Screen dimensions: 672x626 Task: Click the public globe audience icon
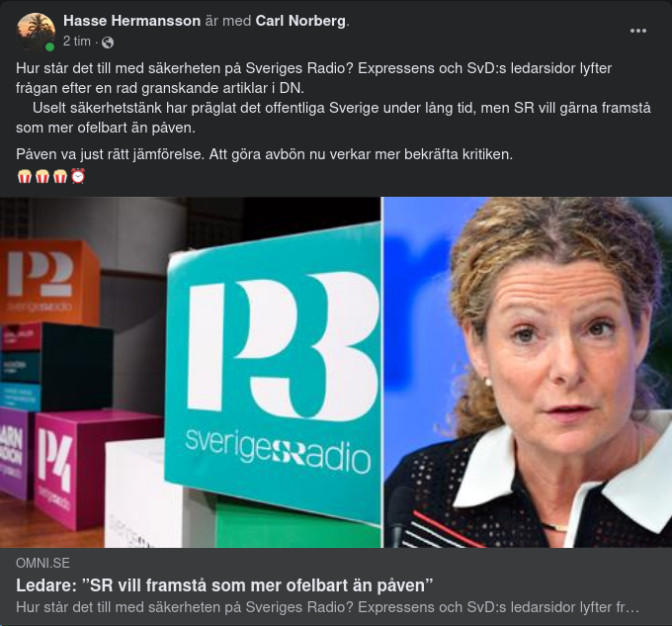(x=108, y=42)
